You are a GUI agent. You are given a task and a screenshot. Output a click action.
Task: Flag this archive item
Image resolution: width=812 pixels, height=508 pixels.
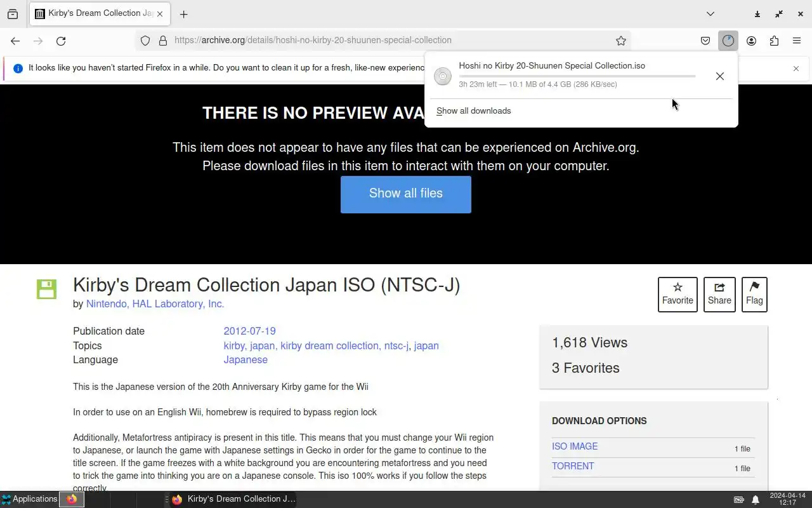[x=754, y=295]
